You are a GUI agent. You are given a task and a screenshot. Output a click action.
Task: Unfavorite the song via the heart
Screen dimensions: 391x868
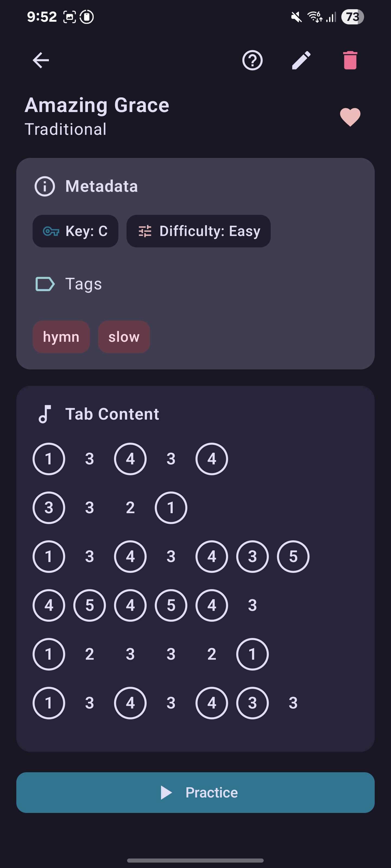(350, 116)
